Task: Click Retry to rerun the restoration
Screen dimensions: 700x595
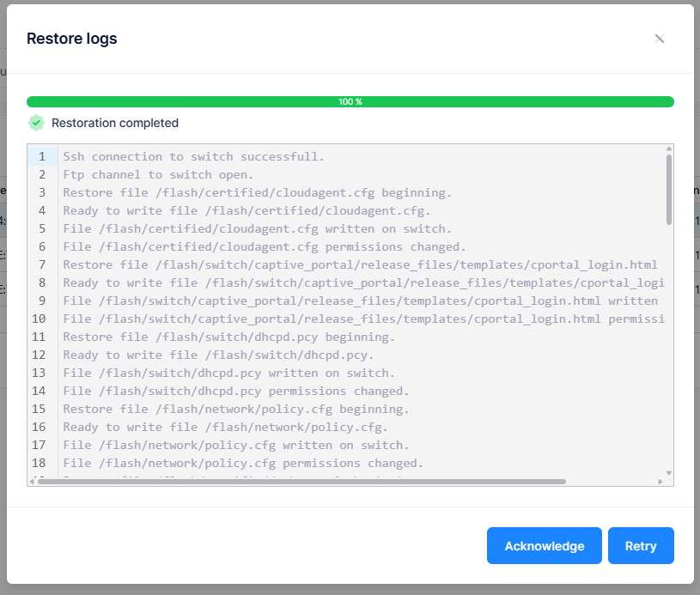Action: coord(640,546)
